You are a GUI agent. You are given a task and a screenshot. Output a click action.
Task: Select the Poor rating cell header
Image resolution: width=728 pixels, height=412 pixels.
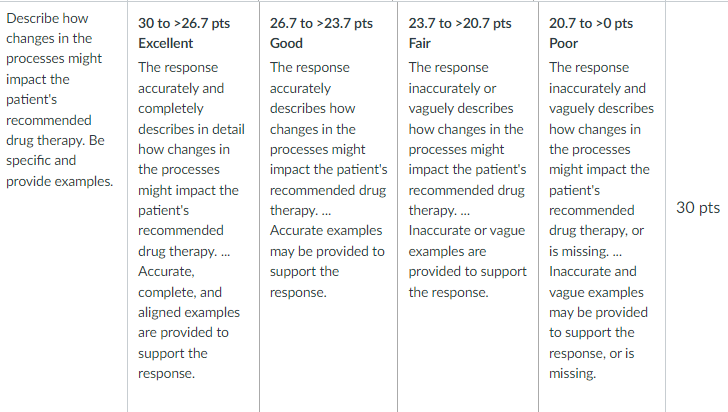(563, 43)
